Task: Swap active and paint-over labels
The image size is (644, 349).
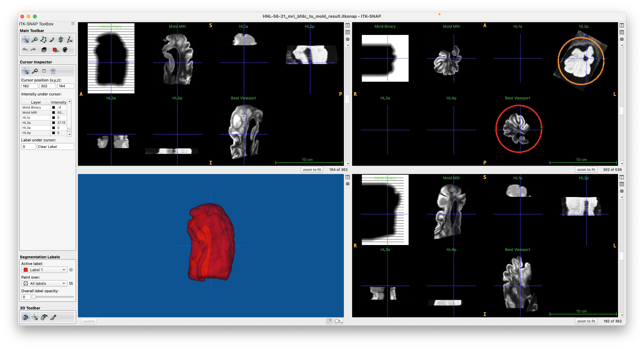Action: [71, 283]
